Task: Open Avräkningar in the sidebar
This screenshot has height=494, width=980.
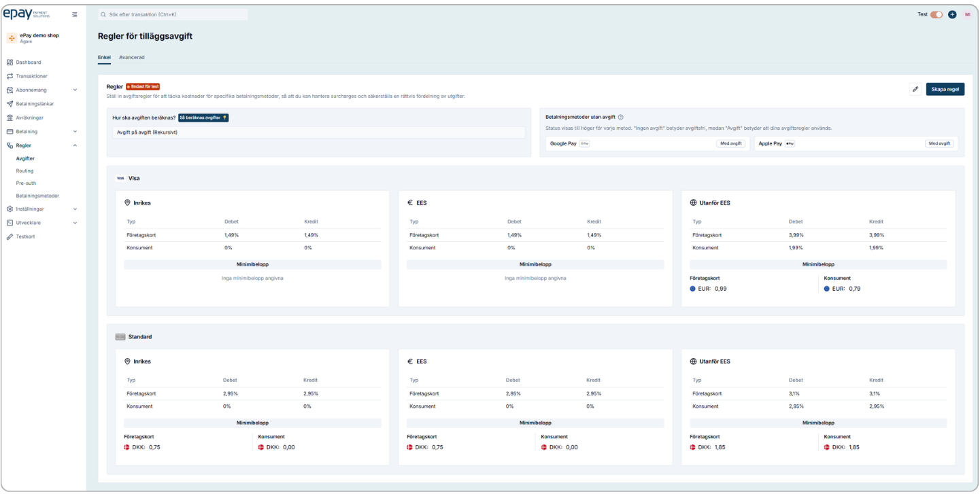Action: (29, 118)
